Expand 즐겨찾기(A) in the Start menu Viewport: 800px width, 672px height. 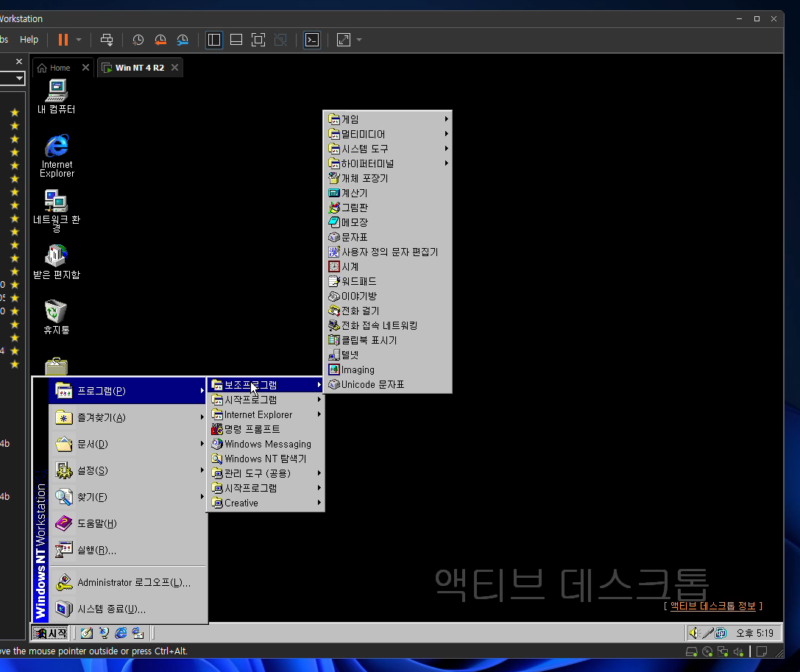click(127, 417)
